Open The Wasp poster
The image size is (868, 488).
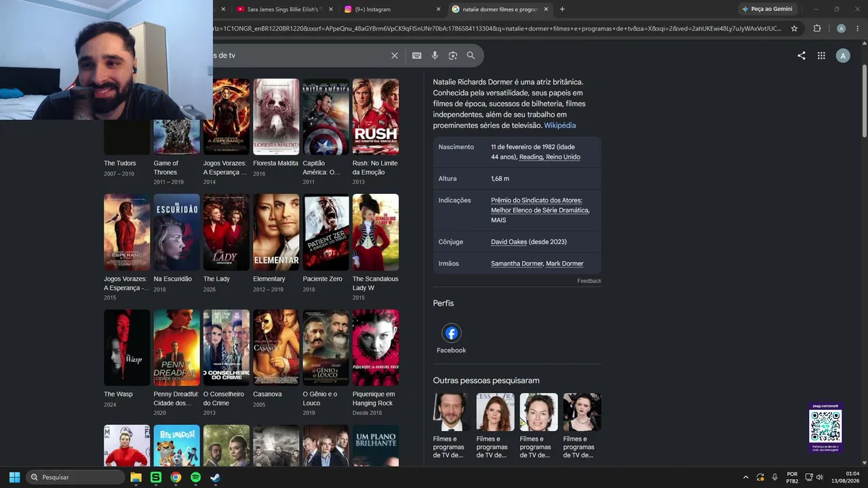pyautogui.click(x=127, y=348)
